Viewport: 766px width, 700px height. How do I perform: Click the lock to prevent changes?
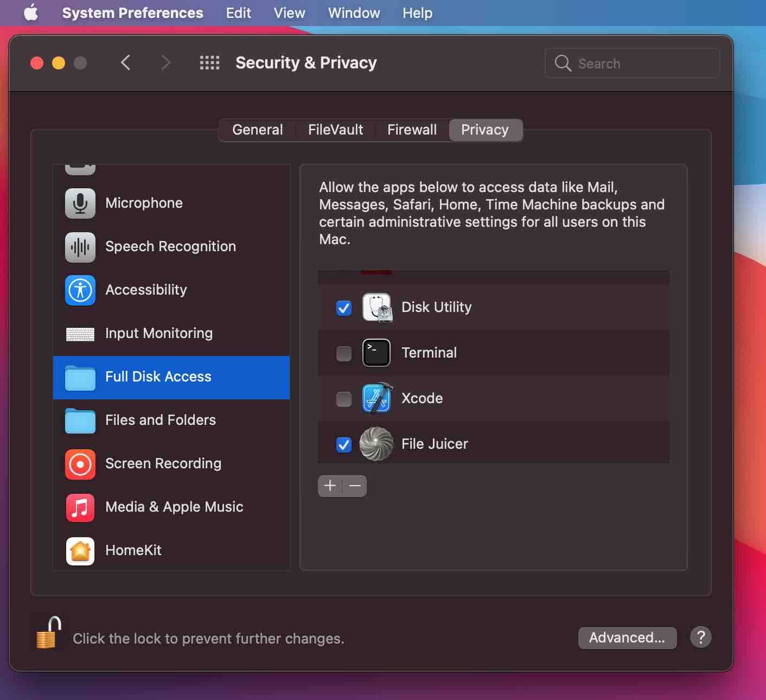[x=48, y=633]
